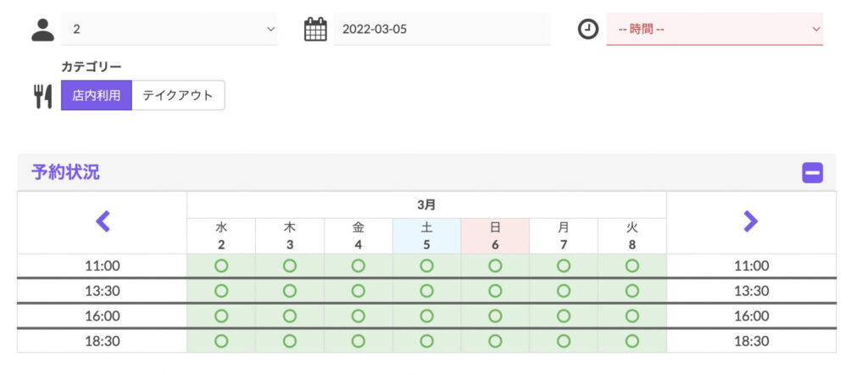Screen dimensions: 868x375
Task: Click the clock icon beside the time selector
Action: pyautogui.click(x=588, y=30)
